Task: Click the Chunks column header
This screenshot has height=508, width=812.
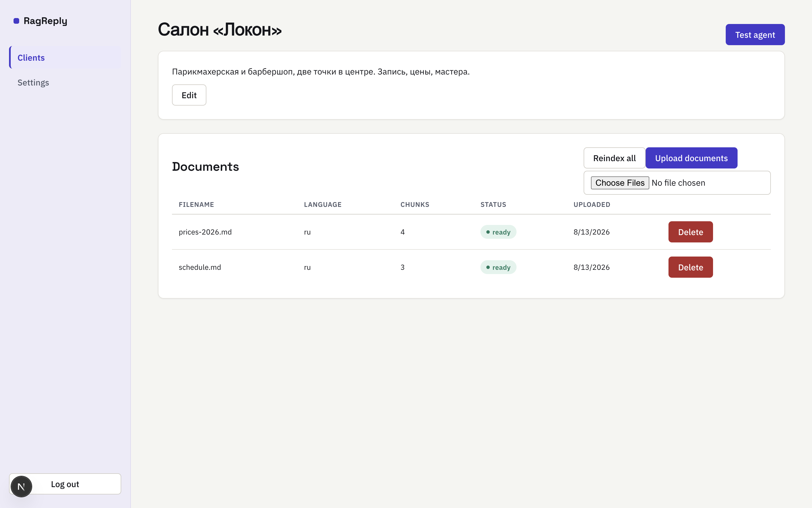Action: pyautogui.click(x=415, y=205)
